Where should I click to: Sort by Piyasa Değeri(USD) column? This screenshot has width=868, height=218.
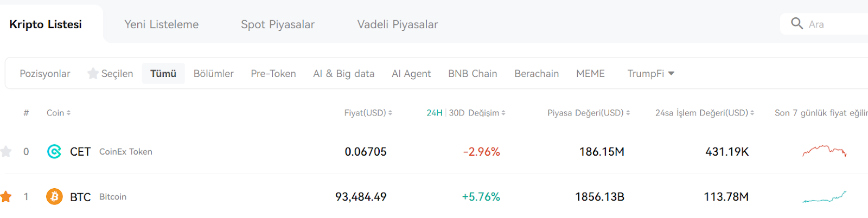click(x=589, y=113)
